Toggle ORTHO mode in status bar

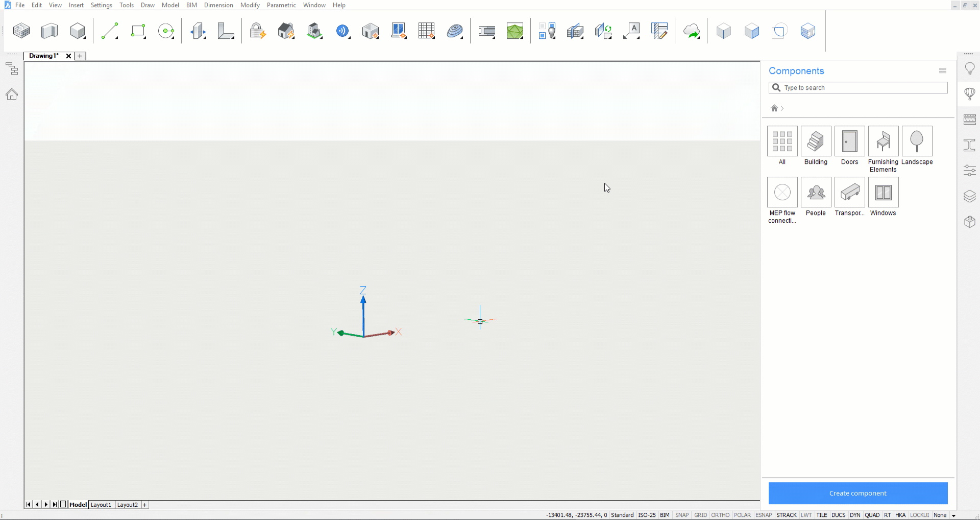720,515
